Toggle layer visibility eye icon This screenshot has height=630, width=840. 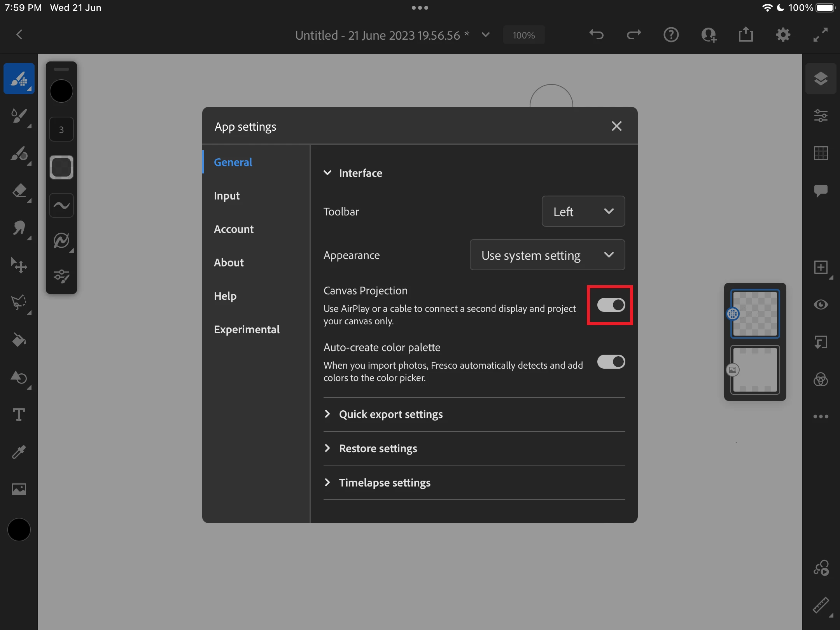point(821,304)
